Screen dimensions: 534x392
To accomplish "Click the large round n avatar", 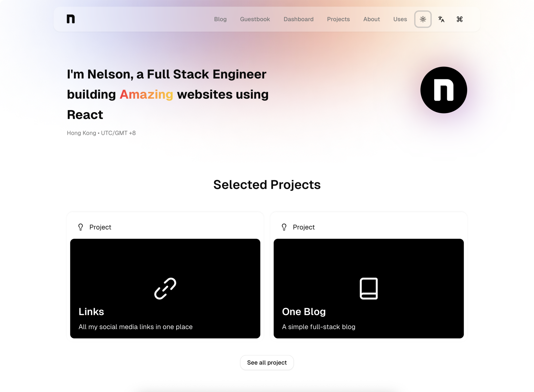I will pyautogui.click(x=444, y=90).
